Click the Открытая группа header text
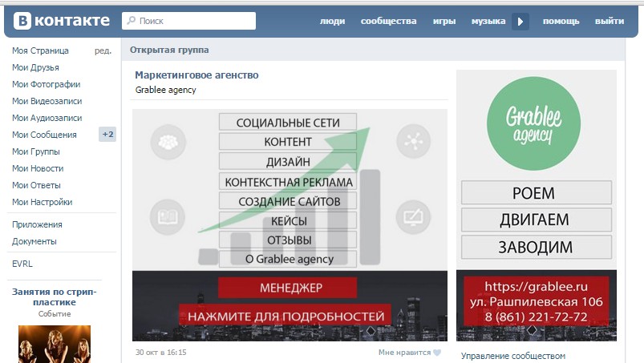Image resolution: width=644 pixels, height=363 pixels. pos(169,50)
